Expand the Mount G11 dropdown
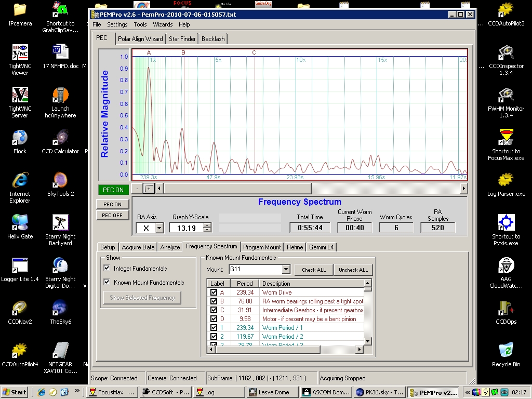The height and width of the screenshot is (399, 532). [286, 270]
